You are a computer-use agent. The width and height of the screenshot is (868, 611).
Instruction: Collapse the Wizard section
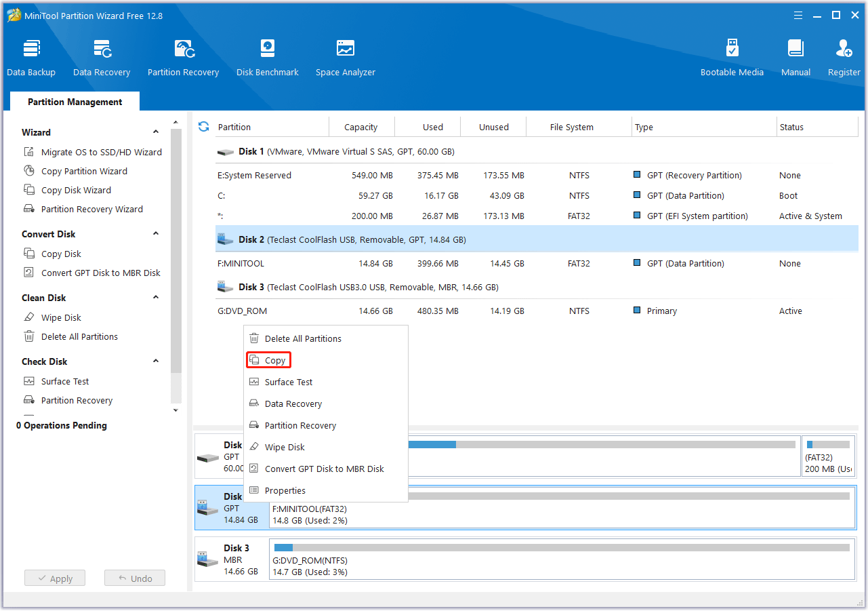pyautogui.click(x=156, y=132)
